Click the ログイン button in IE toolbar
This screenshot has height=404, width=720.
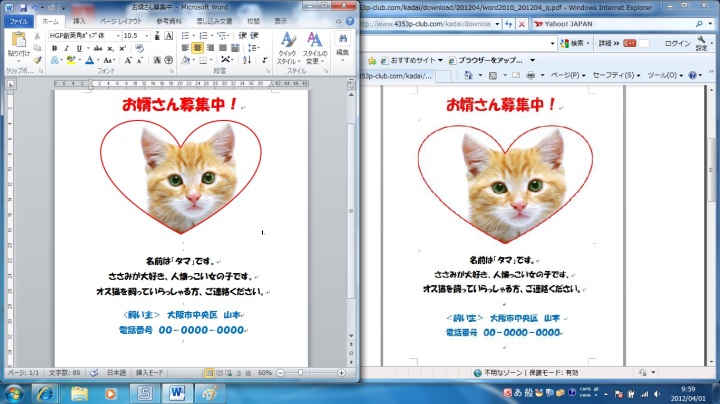(677, 43)
